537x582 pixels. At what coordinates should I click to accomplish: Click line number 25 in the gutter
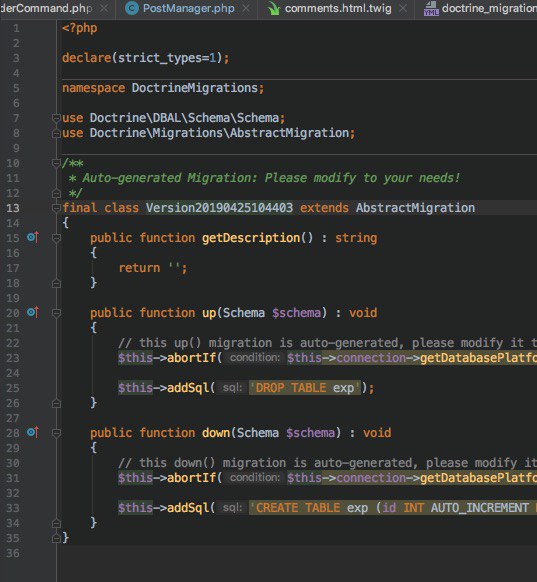[13, 388]
